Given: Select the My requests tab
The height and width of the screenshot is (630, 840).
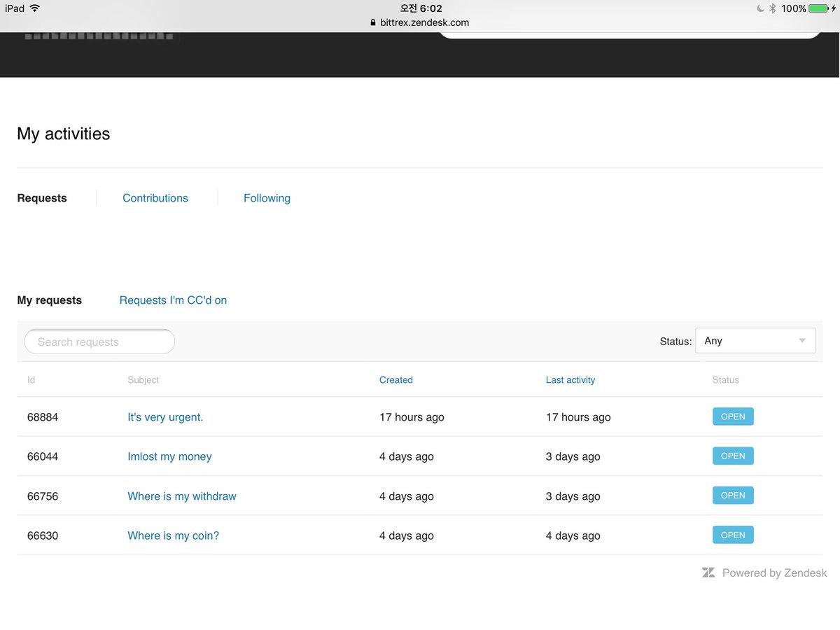Looking at the screenshot, I should 50,300.
